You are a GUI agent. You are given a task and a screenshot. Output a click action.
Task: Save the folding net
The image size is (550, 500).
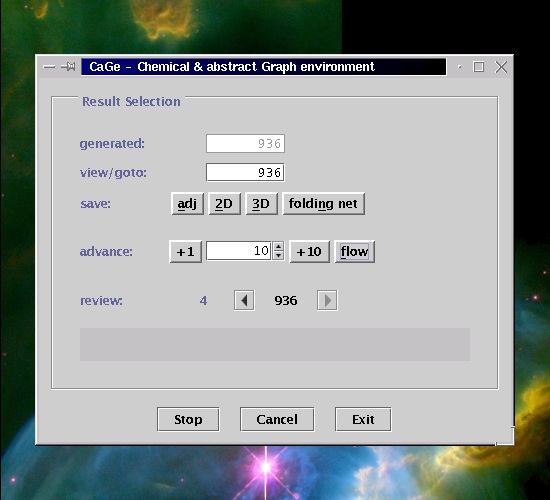point(323,204)
